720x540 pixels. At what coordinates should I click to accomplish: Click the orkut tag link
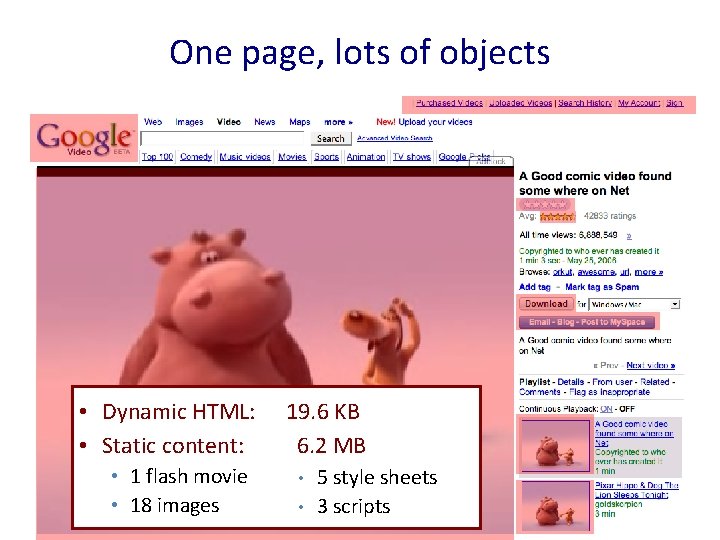tap(563, 272)
